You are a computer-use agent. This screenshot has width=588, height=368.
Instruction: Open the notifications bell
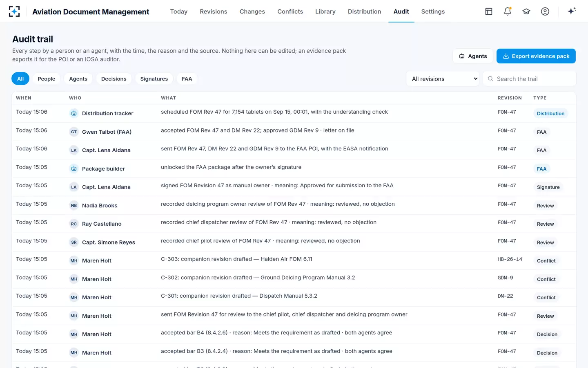(x=508, y=11)
